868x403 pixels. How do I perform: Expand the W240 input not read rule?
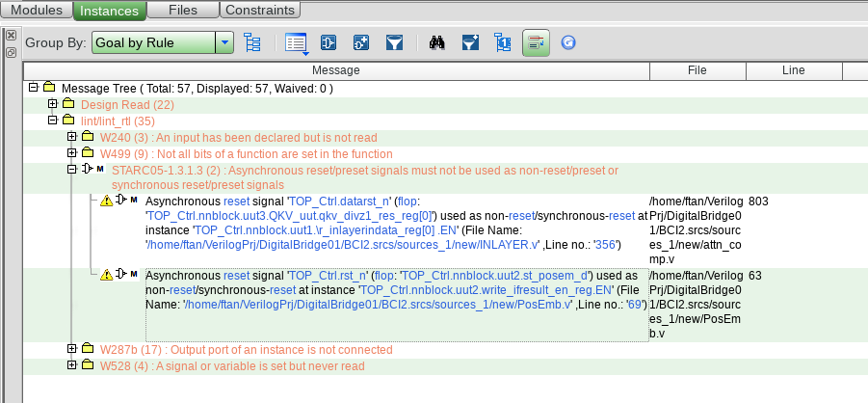click(x=72, y=138)
